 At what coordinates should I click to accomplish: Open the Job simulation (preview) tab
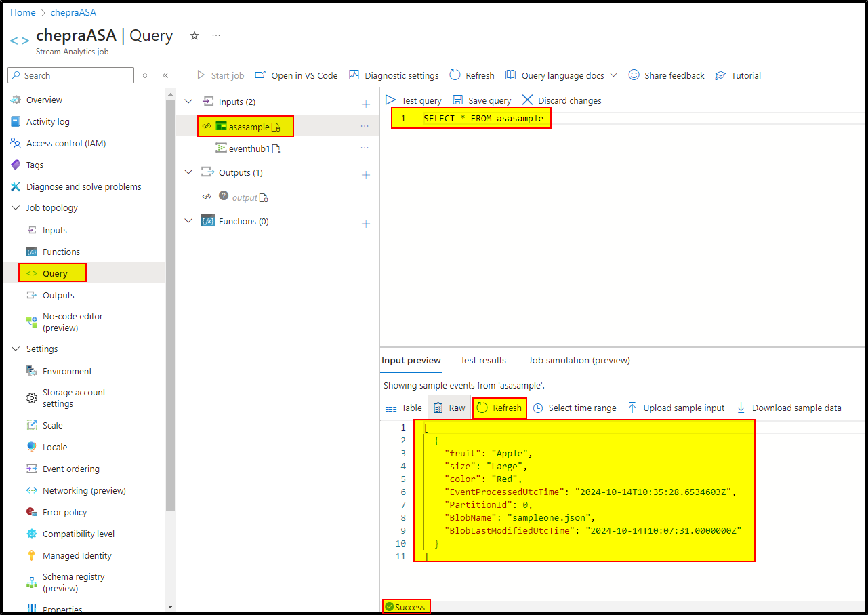click(578, 360)
